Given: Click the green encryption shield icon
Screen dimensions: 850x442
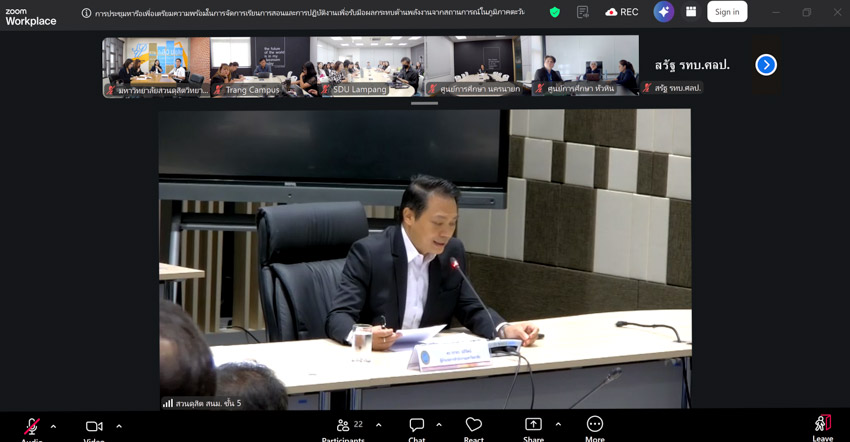Looking at the screenshot, I should (555, 12).
